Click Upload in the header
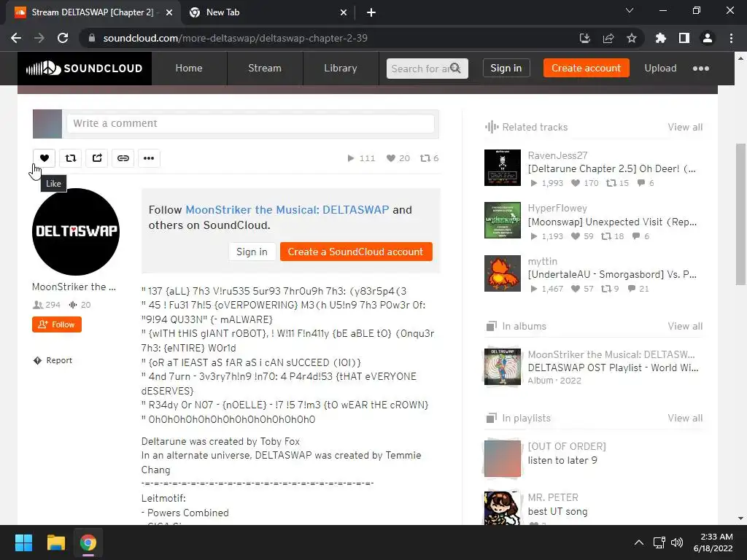 tap(660, 68)
